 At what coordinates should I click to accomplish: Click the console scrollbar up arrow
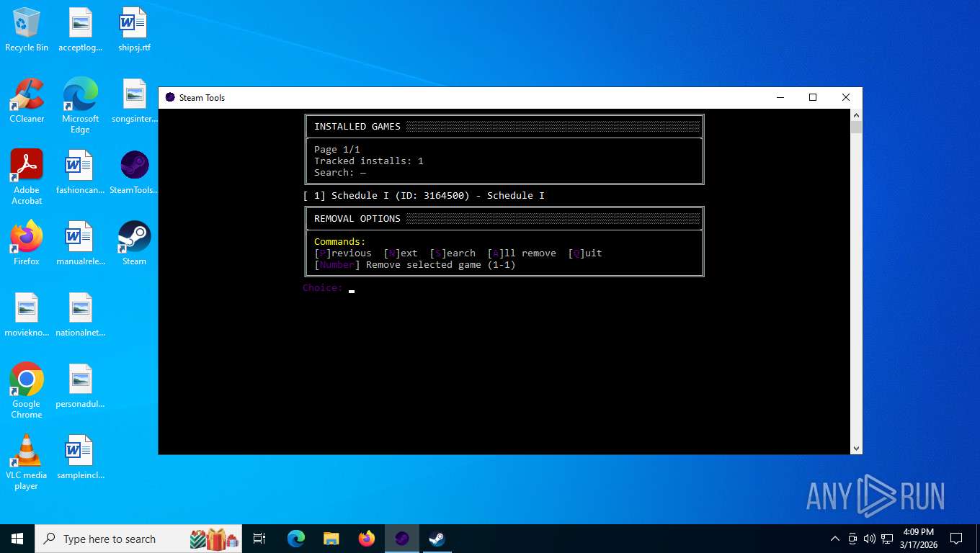[x=856, y=115]
